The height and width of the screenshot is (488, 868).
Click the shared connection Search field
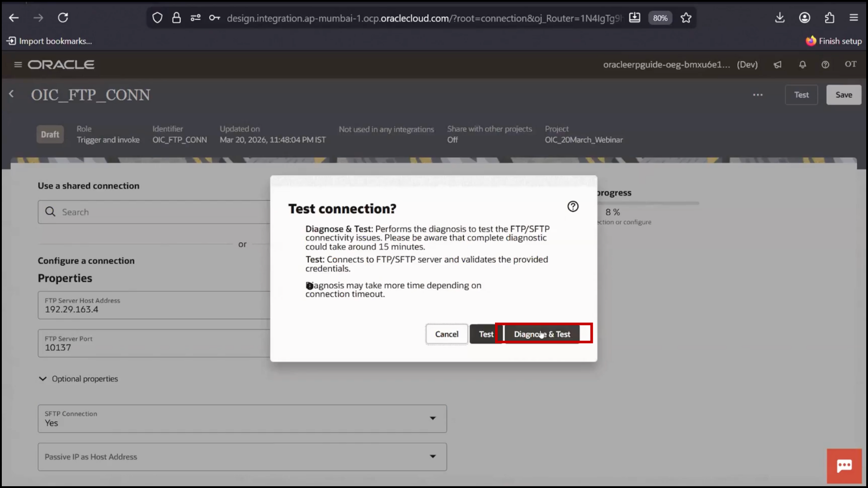click(154, 212)
